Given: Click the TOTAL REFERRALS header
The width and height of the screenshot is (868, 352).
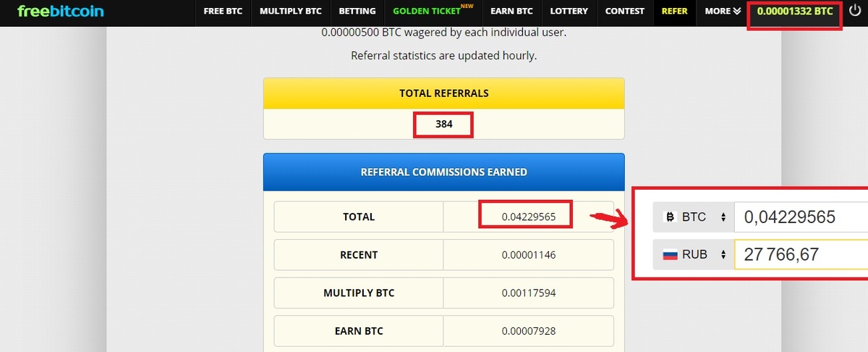Looking at the screenshot, I should tap(444, 93).
